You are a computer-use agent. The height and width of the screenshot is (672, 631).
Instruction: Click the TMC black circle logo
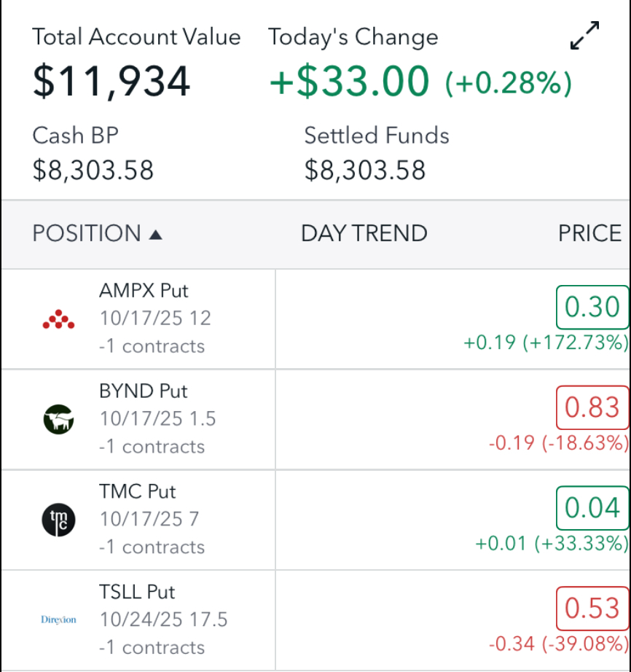tap(58, 520)
